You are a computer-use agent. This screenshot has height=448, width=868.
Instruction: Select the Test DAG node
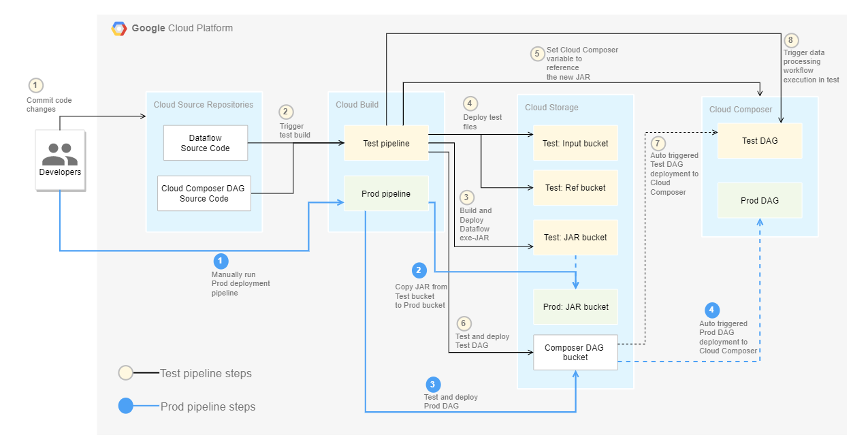[x=760, y=141]
